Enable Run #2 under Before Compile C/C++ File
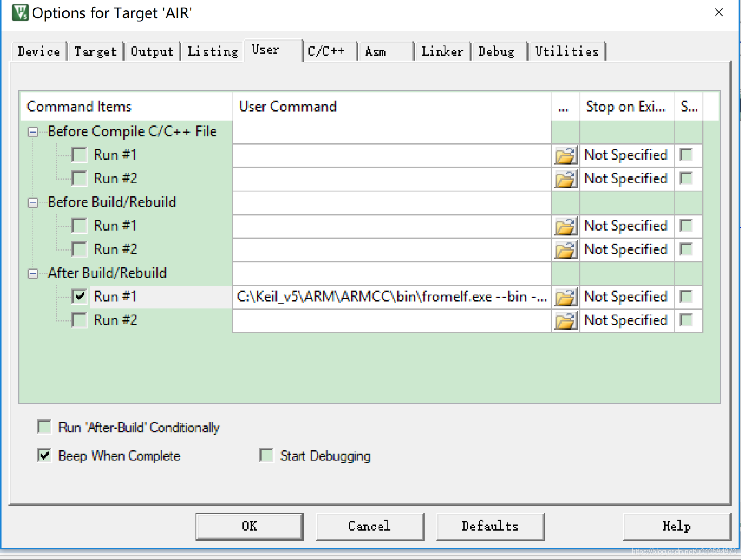This screenshot has height=560, width=741. tap(79, 178)
